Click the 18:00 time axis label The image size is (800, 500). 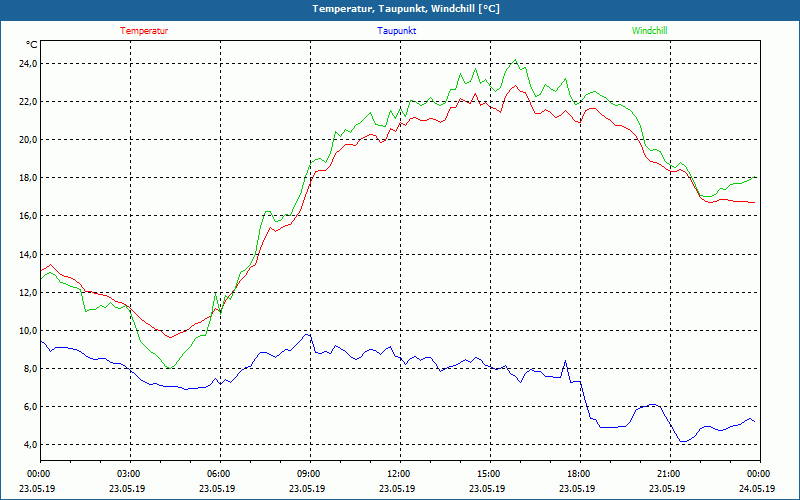(580, 474)
